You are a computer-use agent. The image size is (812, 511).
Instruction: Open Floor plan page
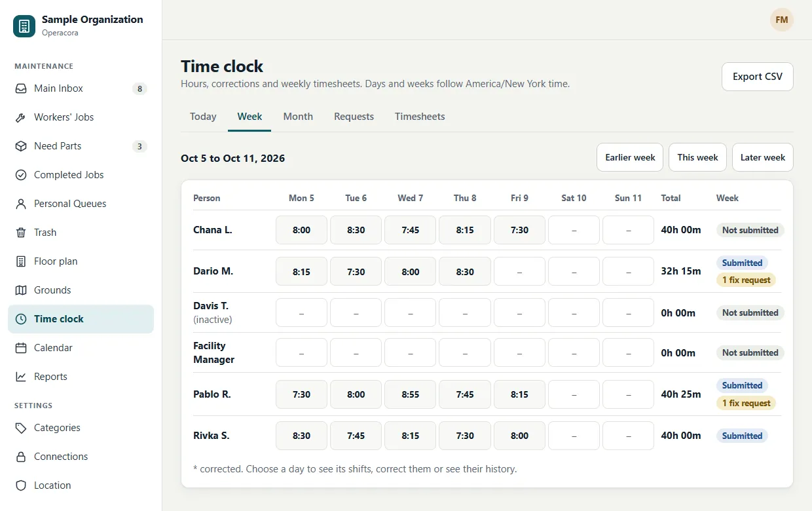pos(81,261)
